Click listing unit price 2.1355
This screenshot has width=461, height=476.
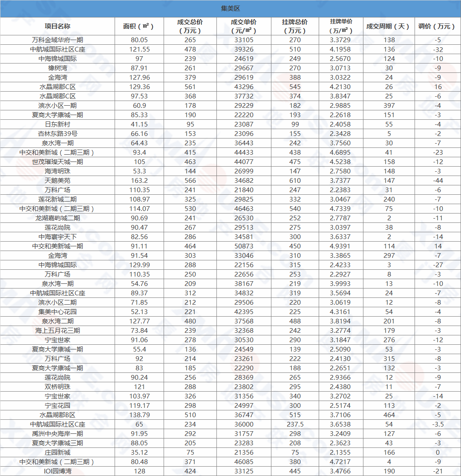[340, 453]
